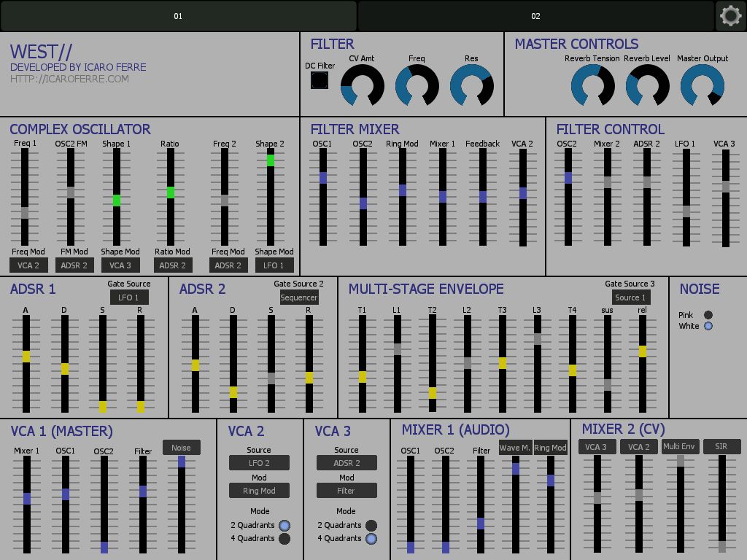Viewport: 747px width, 560px height.
Task: Click the Ring Mod button in Mixer 1
Action: pos(550,448)
